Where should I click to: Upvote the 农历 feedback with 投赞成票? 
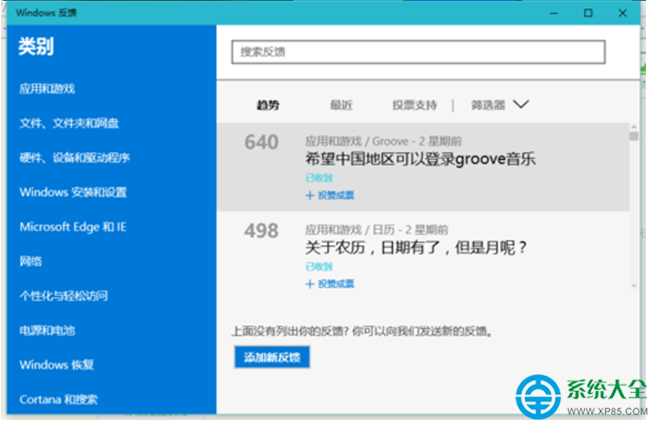pyautogui.click(x=330, y=284)
